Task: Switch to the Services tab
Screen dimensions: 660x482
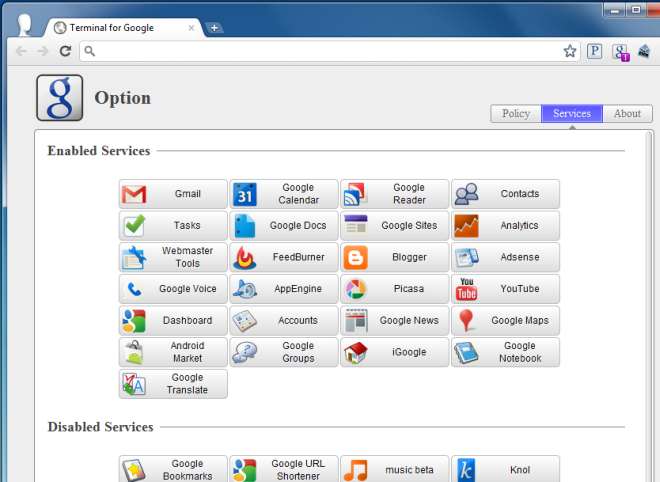Action: click(572, 114)
